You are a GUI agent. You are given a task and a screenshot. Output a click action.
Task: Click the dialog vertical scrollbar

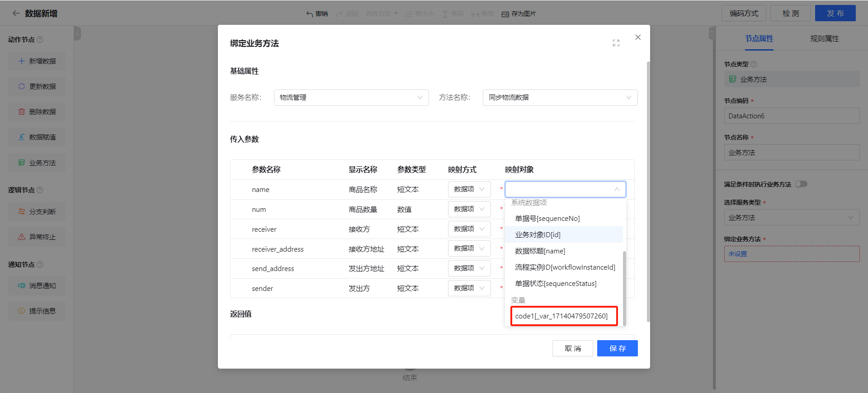pyautogui.click(x=648, y=191)
